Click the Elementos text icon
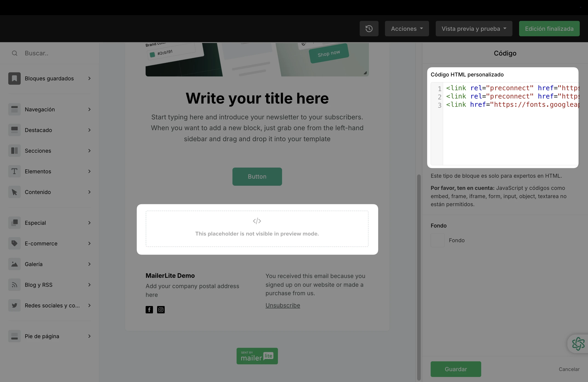The width and height of the screenshot is (588, 382). (14, 171)
